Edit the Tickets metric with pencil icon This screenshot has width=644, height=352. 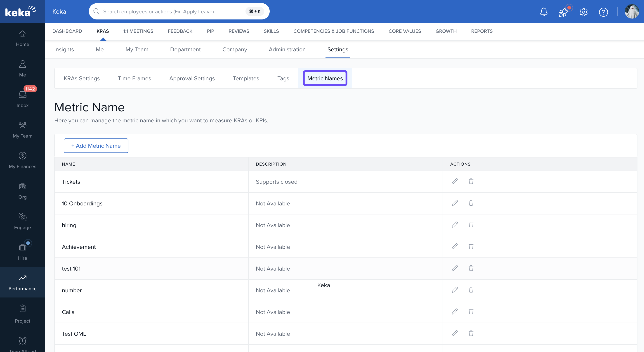pyautogui.click(x=455, y=181)
